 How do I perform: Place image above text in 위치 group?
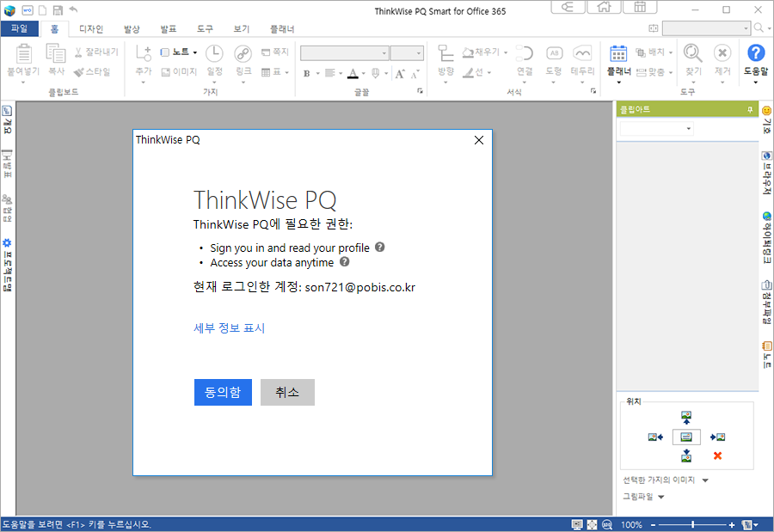tap(686, 418)
